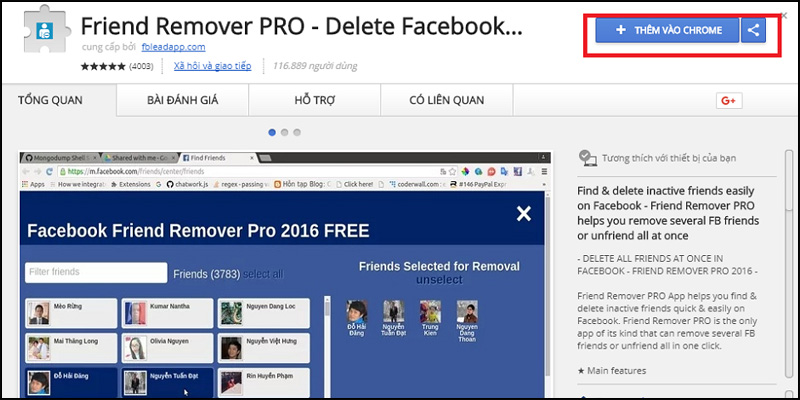Open the HỖ TRỢ tab
This screenshot has width=800, height=400.
click(x=314, y=100)
